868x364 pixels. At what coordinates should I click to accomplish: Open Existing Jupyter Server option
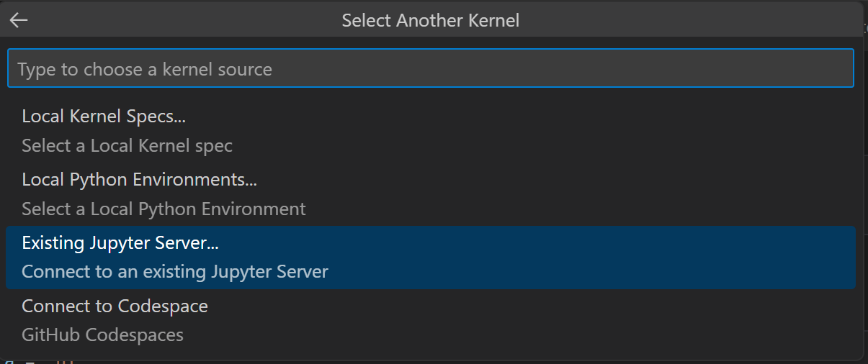[x=120, y=243]
